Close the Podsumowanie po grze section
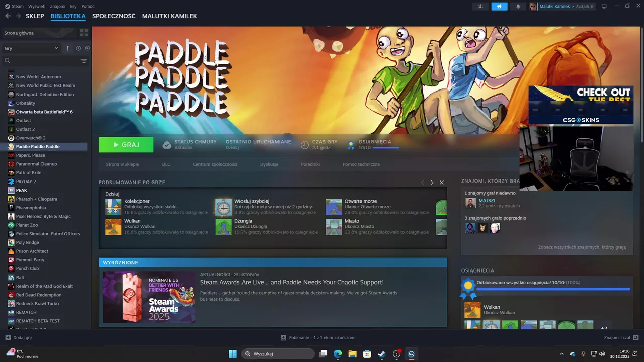 [442, 182]
